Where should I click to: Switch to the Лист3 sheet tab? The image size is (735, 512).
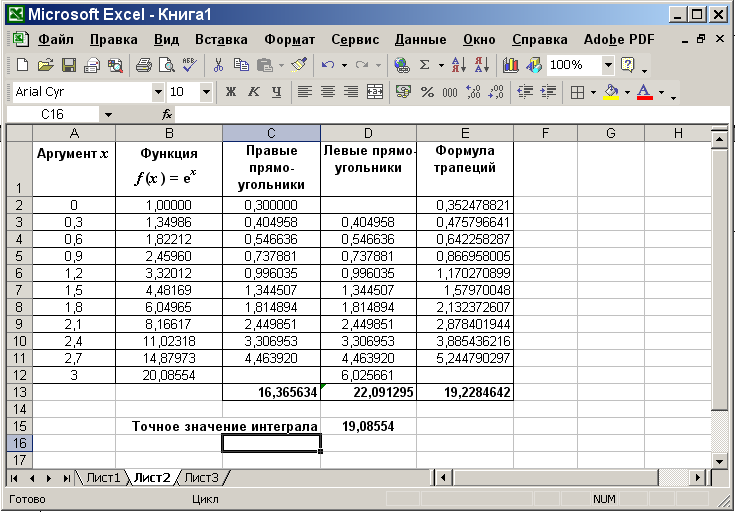coord(201,478)
